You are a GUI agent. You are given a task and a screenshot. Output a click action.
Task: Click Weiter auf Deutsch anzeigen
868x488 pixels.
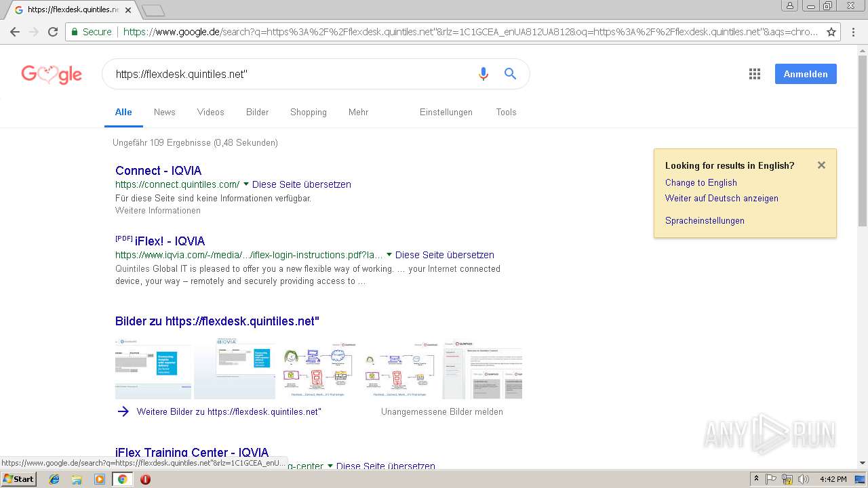(x=722, y=198)
